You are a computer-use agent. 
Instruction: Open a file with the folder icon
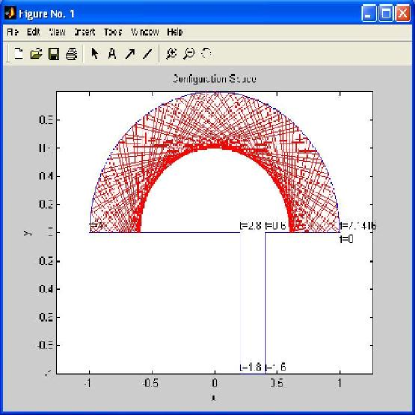pos(36,53)
